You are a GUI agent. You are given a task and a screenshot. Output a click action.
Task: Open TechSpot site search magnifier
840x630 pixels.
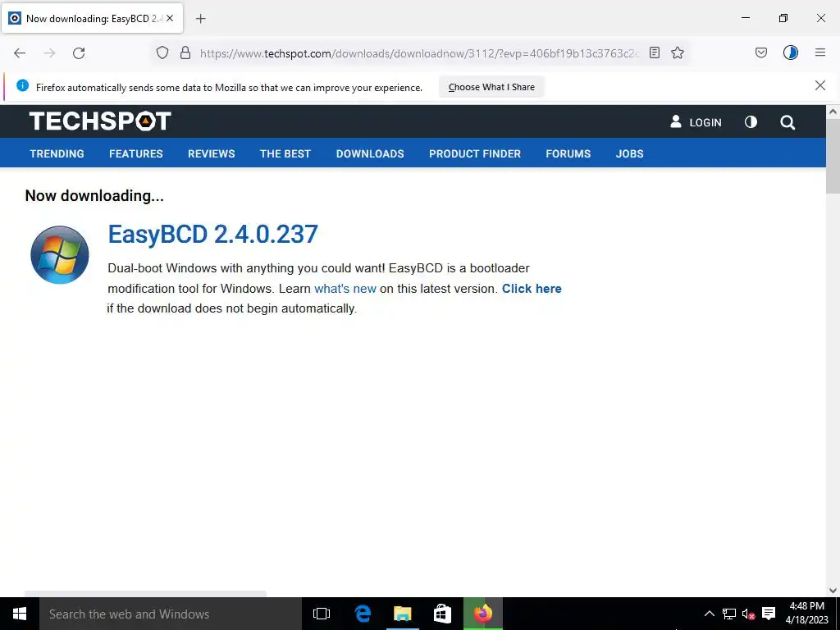(787, 123)
